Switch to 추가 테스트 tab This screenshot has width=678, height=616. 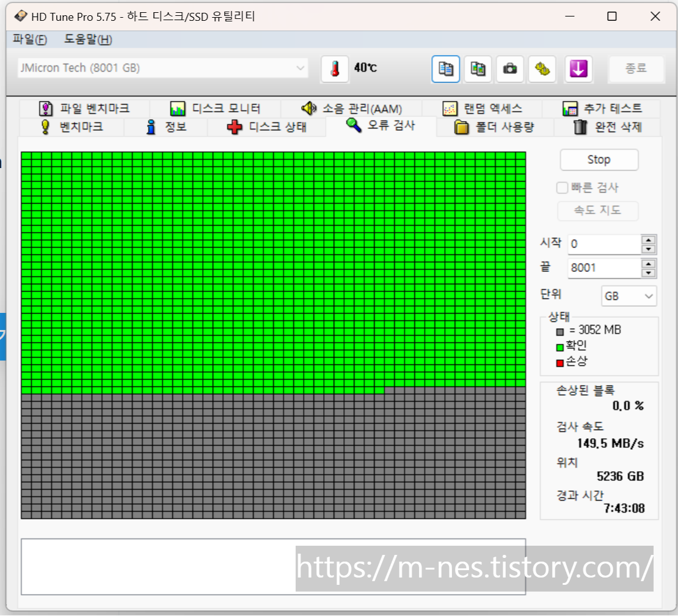pyautogui.click(x=602, y=108)
